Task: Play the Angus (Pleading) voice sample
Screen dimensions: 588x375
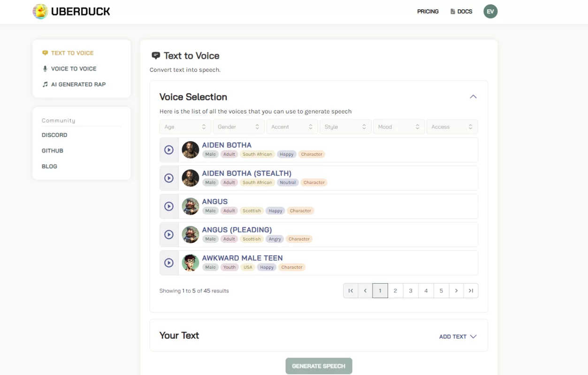Action: pos(169,234)
